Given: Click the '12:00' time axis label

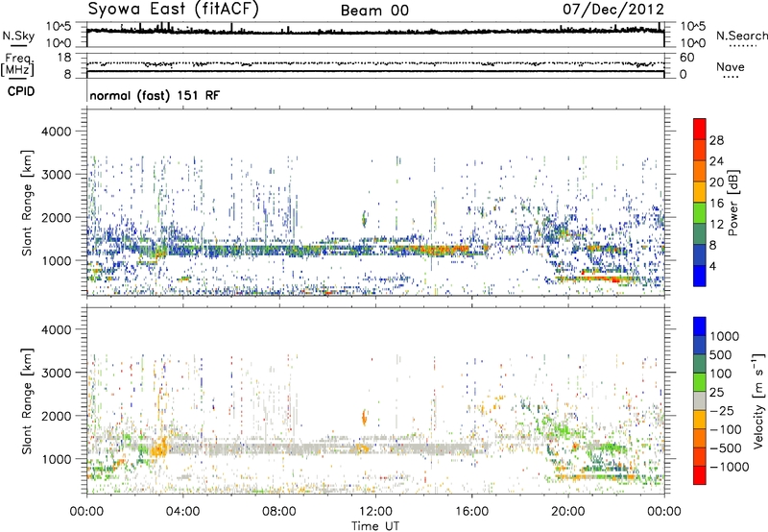Looking at the screenshot, I should (375, 512).
